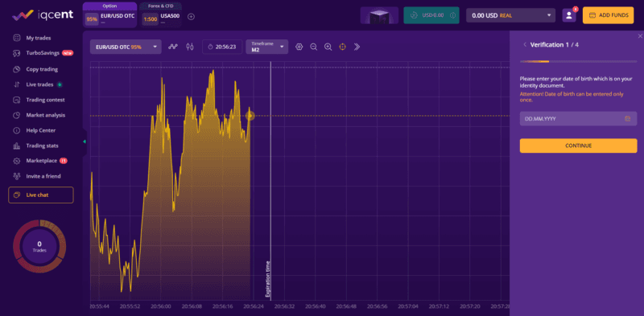Click the 20:56:00 time axis label
The width and height of the screenshot is (644, 316).
pyautogui.click(x=160, y=306)
